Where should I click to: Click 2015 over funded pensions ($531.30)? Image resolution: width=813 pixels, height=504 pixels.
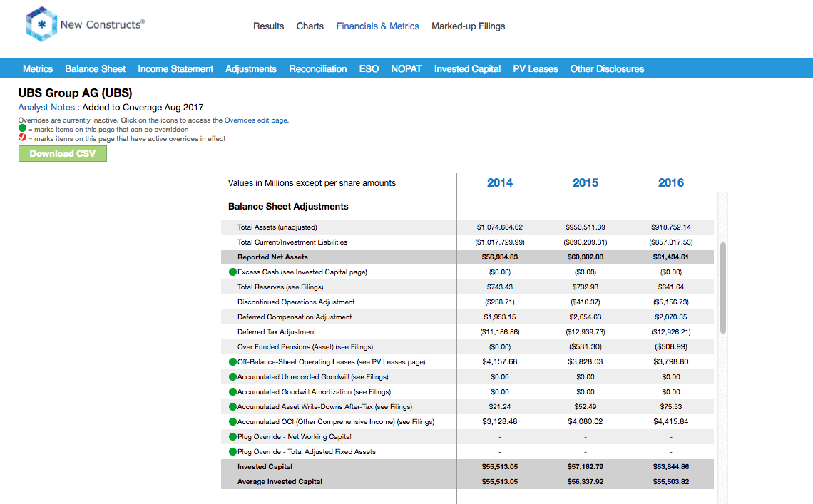pyautogui.click(x=586, y=347)
